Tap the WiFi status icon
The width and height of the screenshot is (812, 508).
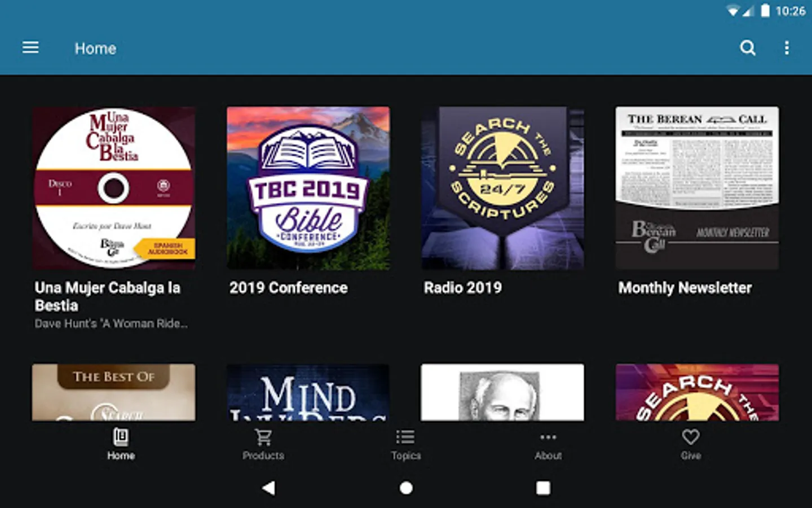tap(732, 11)
